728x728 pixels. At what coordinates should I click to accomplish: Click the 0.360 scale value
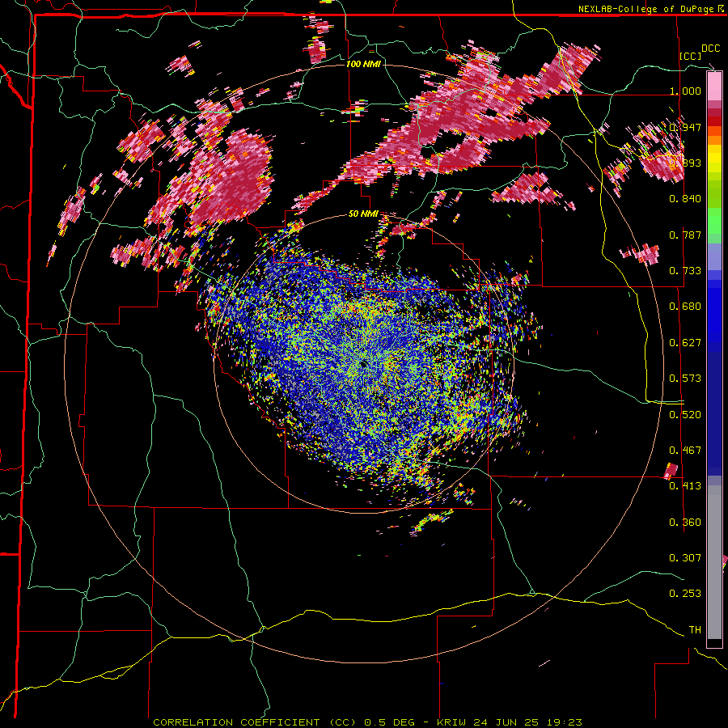click(685, 523)
